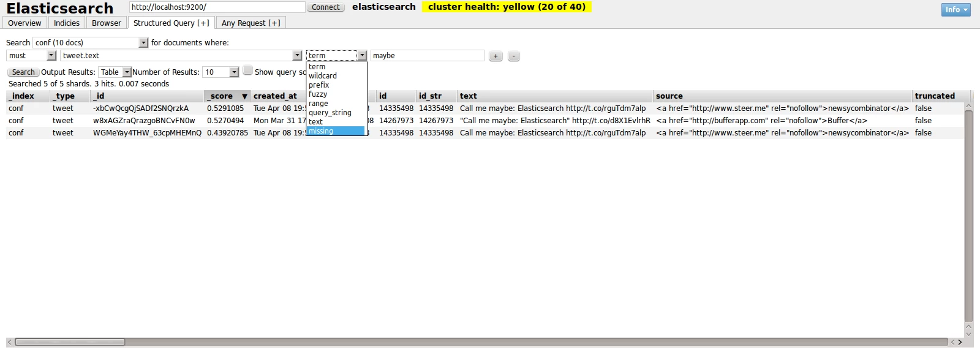This screenshot has width=980, height=353.
Task: Click the right arrow of horizontal scrollbar
Action: point(960,342)
